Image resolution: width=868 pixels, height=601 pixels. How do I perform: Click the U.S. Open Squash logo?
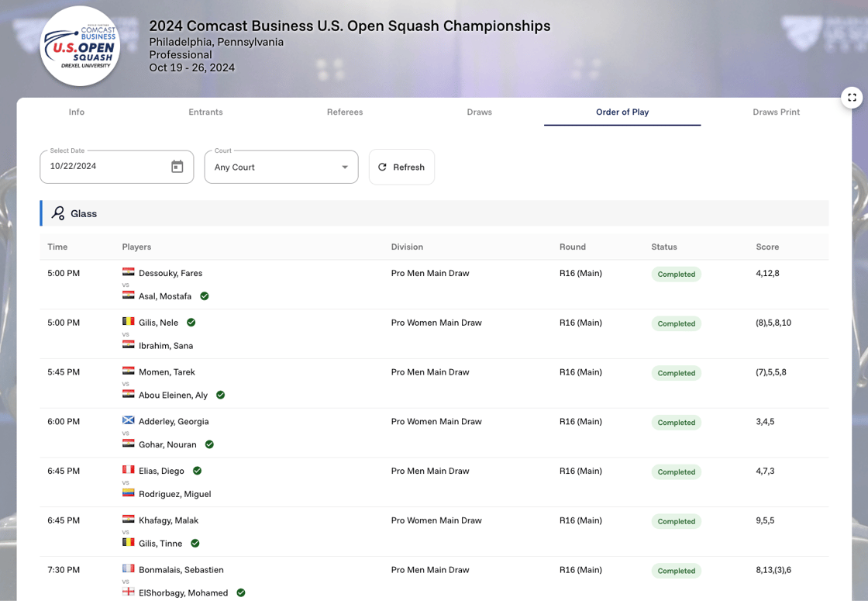(x=81, y=47)
